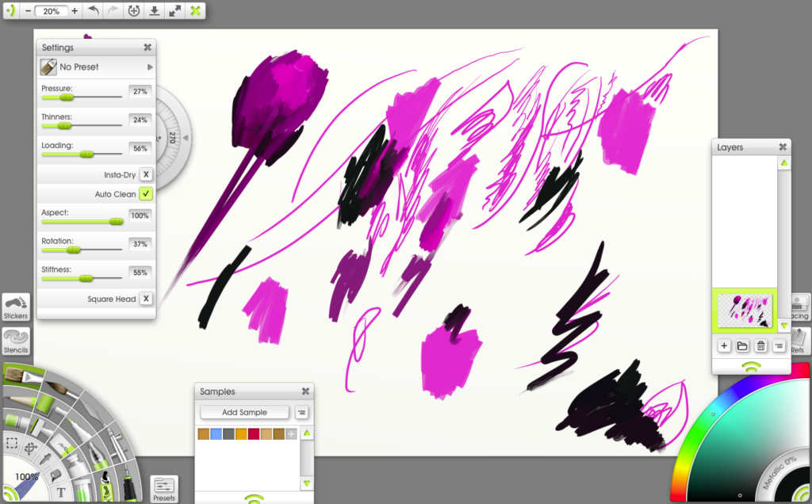The image size is (812, 504).
Task: Delete layer with trash icon
Action: [760, 346]
